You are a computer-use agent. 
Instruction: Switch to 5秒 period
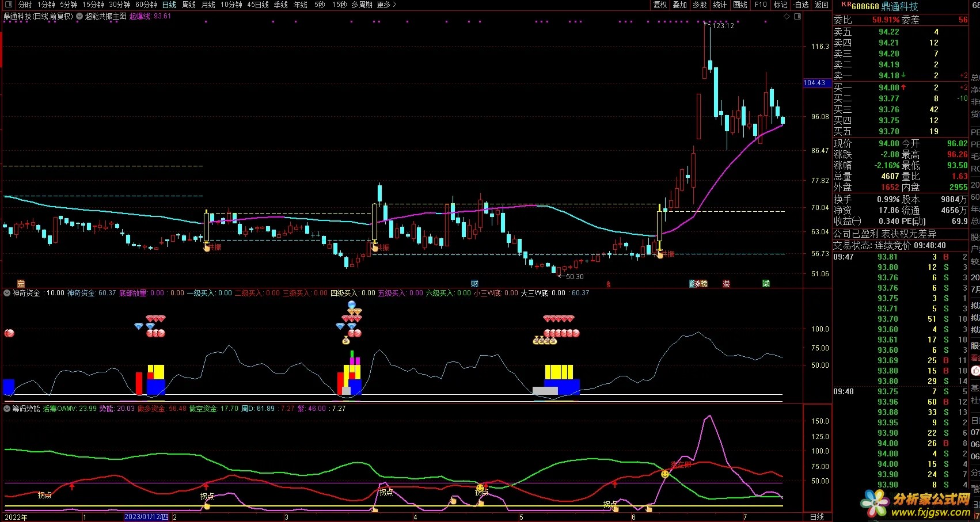coord(320,5)
